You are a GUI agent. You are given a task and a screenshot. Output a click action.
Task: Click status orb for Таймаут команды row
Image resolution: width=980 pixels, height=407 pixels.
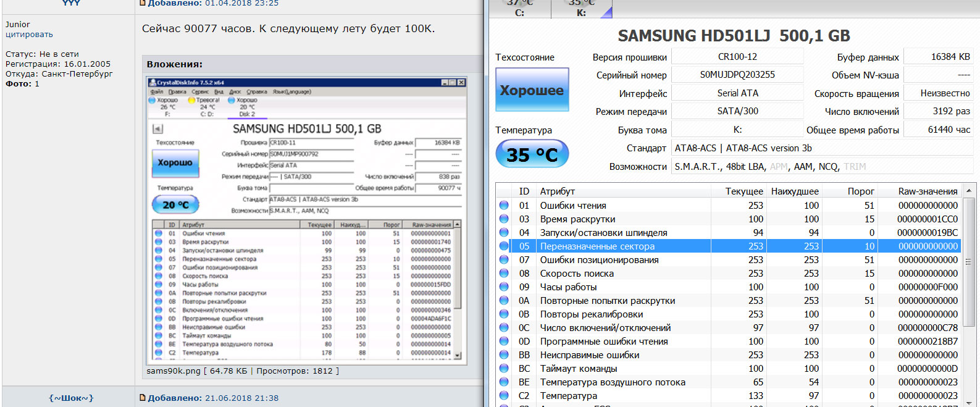(504, 368)
